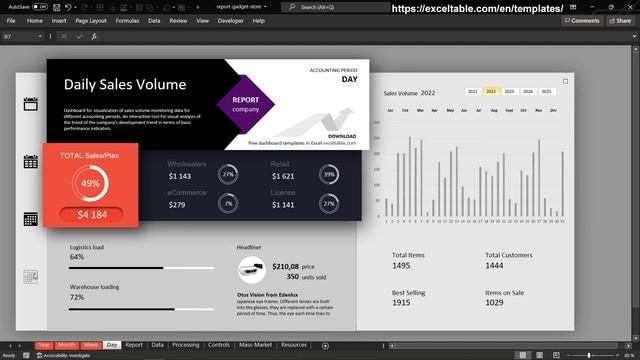Open the Undo history dropdown arrow
The image size is (640, 360).
(x=76, y=7)
